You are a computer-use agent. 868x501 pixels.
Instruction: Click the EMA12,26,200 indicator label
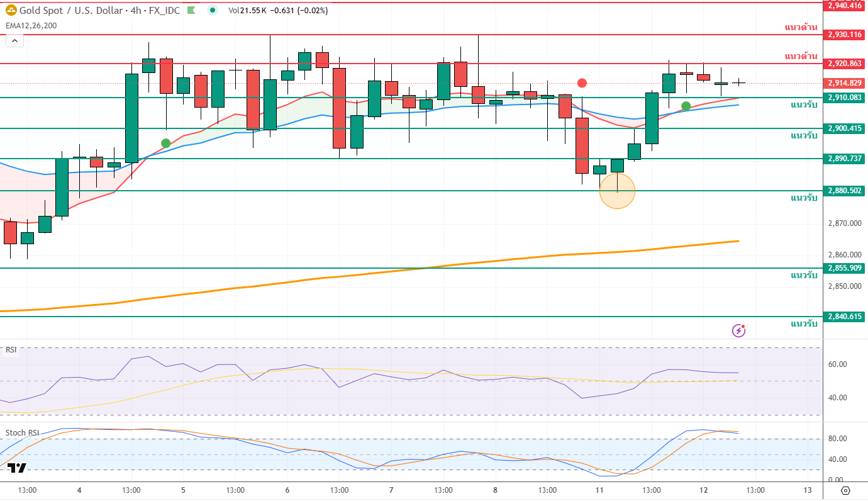click(31, 26)
